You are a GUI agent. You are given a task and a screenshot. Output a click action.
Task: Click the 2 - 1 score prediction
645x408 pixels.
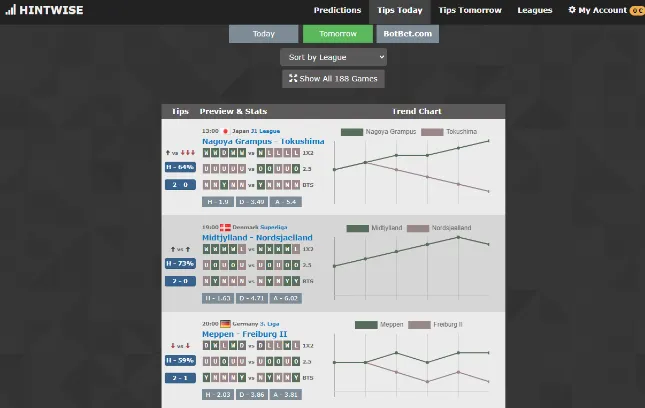pyautogui.click(x=180, y=378)
